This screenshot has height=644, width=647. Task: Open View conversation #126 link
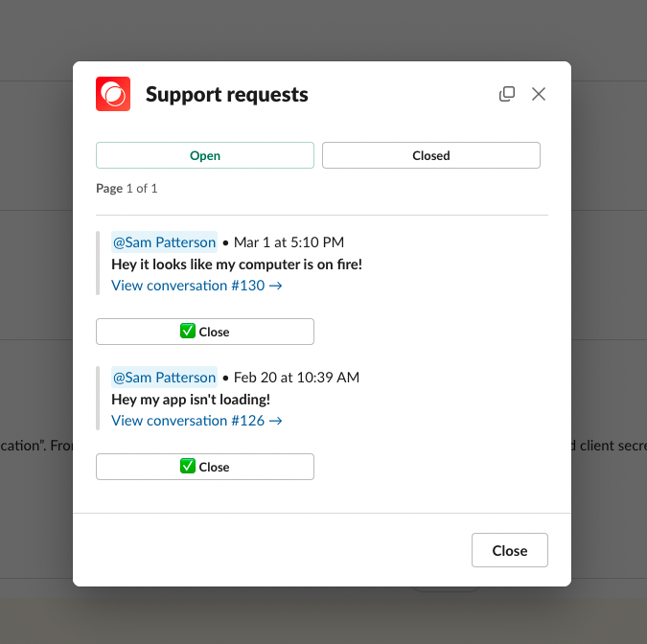tap(196, 421)
